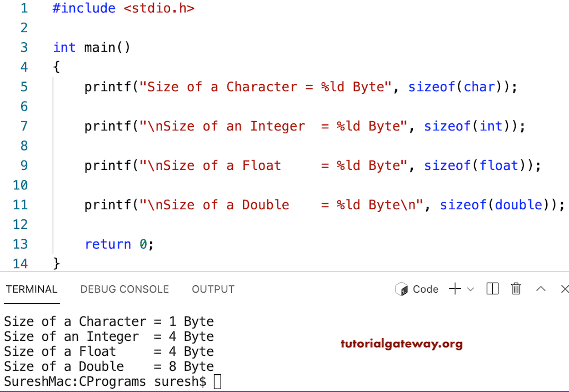
Task: Select the TERMINAL tab
Action: (x=31, y=289)
